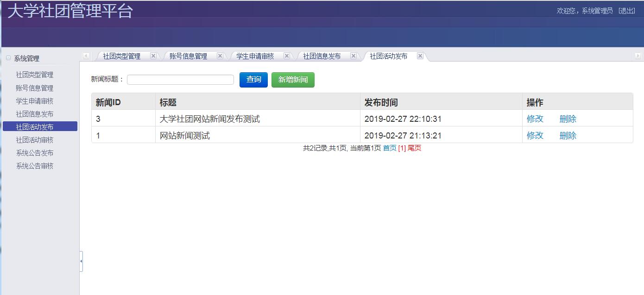644x295 pixels.
Task: Close the 社团类型管理 tab with its X icon
Action: pyautogui.click(x=153, y=55)
